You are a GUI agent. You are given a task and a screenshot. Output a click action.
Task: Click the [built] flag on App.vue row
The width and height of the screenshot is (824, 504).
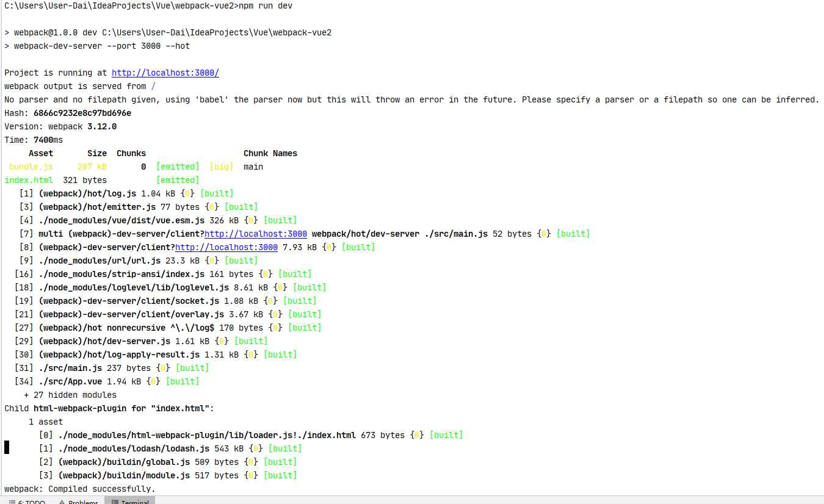(x=183, y=381)
